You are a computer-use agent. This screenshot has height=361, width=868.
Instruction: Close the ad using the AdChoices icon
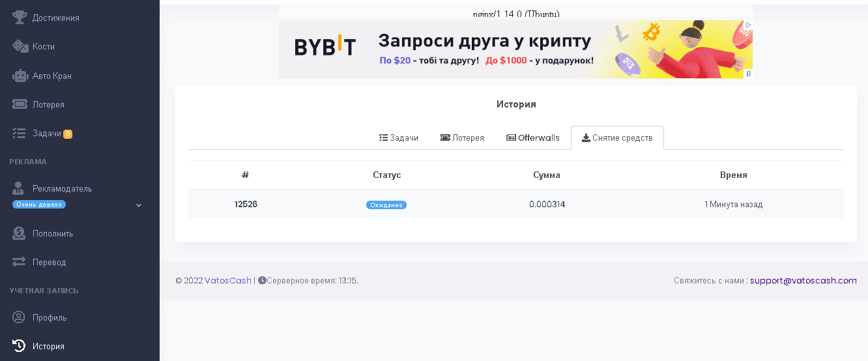point(748,25)
